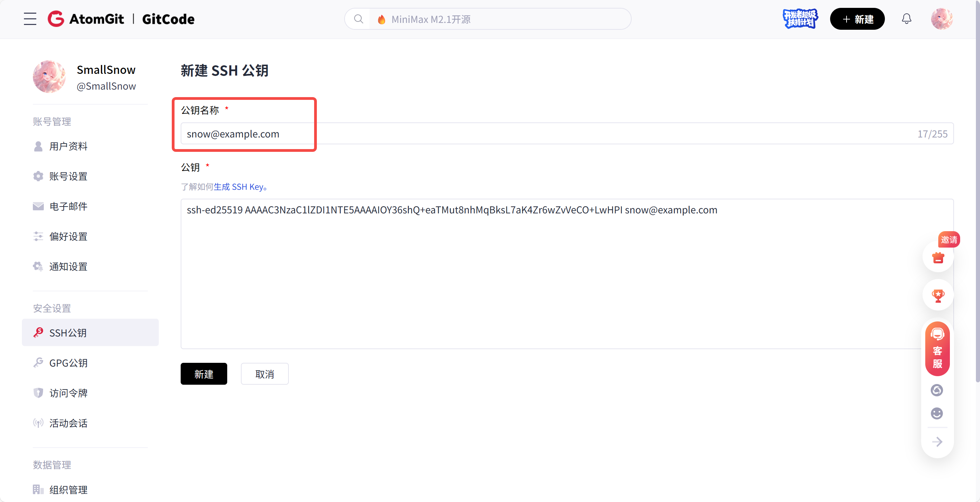Open the user avatar menu in header
The image size is (980, 502).
pos(942,19)
